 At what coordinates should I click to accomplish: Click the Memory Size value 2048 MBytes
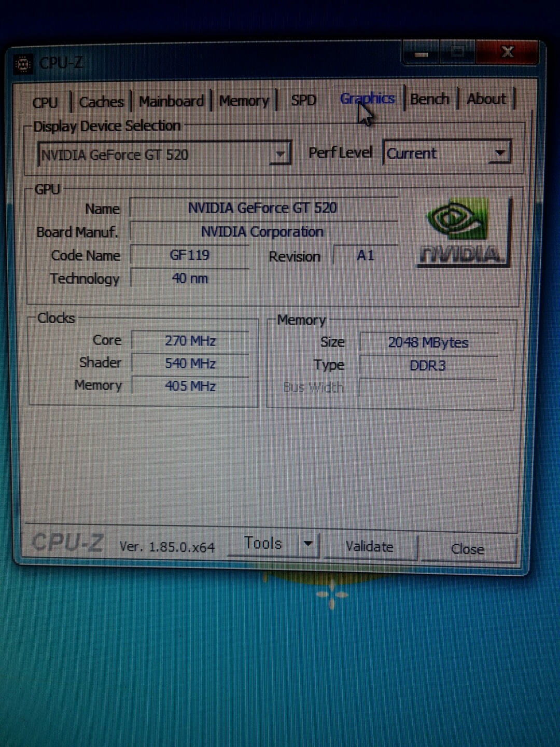[x=428, y=342]
